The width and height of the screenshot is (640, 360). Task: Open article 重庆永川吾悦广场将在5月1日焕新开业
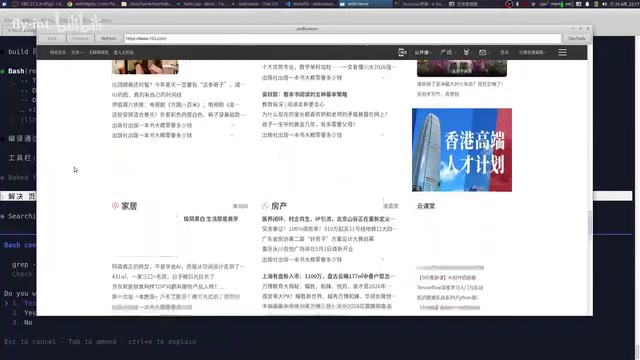(x=307, y=249)
